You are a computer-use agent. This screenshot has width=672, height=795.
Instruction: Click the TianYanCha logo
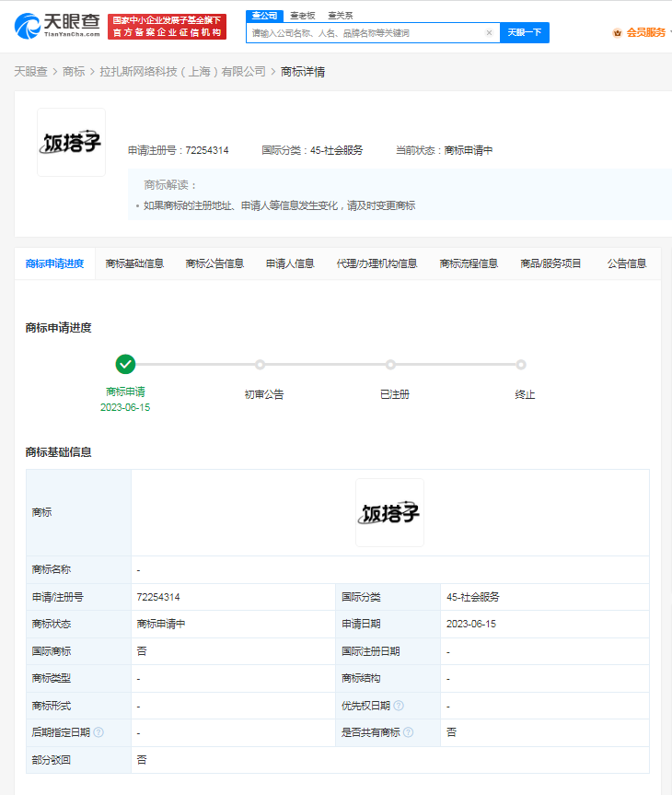click(55, 26)
